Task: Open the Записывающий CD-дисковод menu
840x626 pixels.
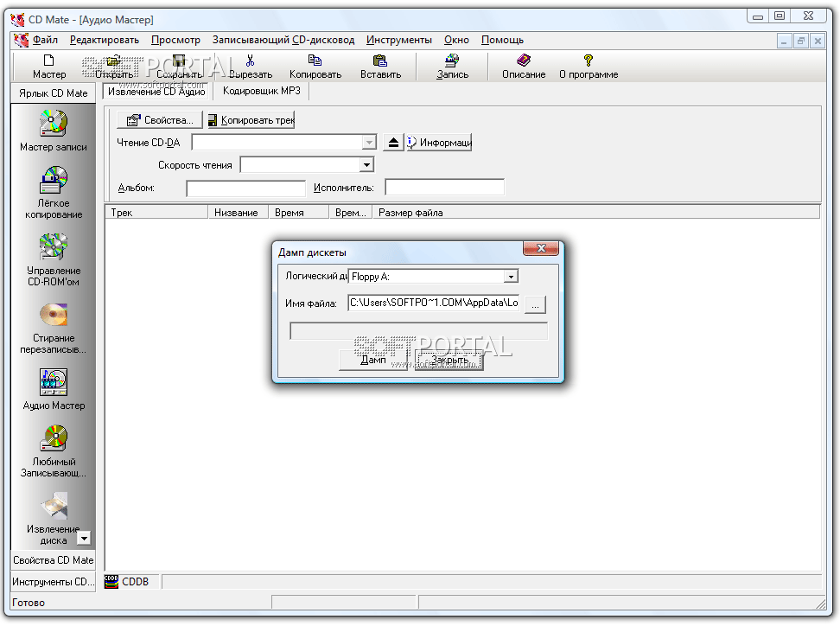Action: 283,40
